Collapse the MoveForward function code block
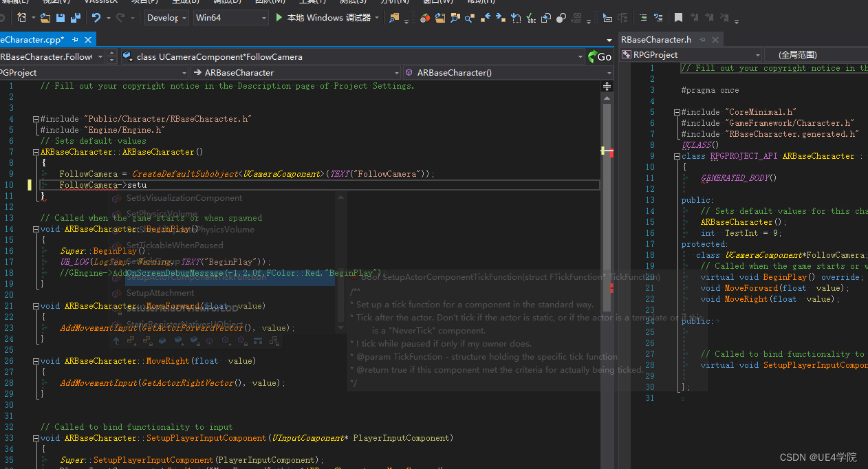Image resolution: width=868 pixels, height=469 pixels. pos(36,306)
